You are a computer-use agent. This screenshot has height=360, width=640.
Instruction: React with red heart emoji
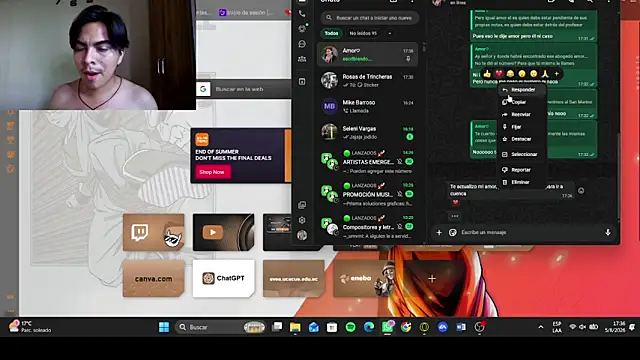coord(498,73)
